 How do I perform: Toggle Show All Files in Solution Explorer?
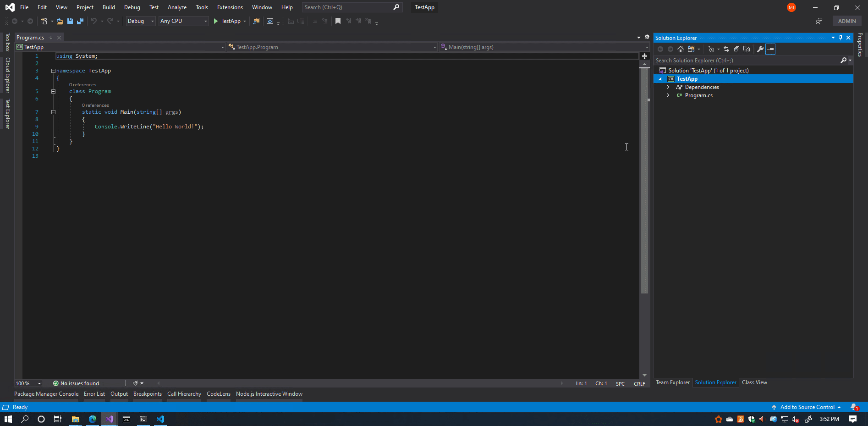(x=747, y=49)
